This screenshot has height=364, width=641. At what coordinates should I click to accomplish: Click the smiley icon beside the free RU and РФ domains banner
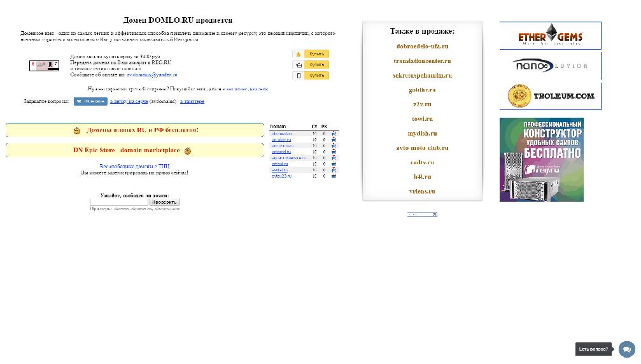point(77,130)
